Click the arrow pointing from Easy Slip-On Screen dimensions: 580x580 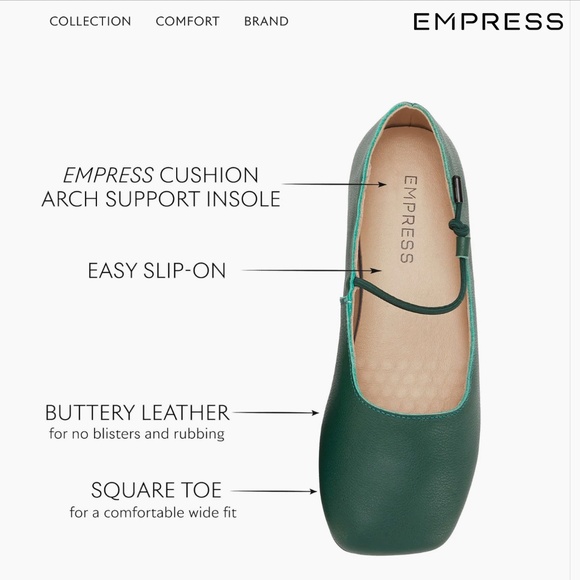coord(312,270)
